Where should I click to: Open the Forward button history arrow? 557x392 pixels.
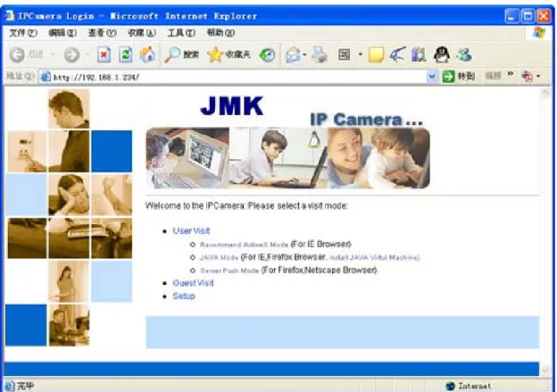[87, 54]
